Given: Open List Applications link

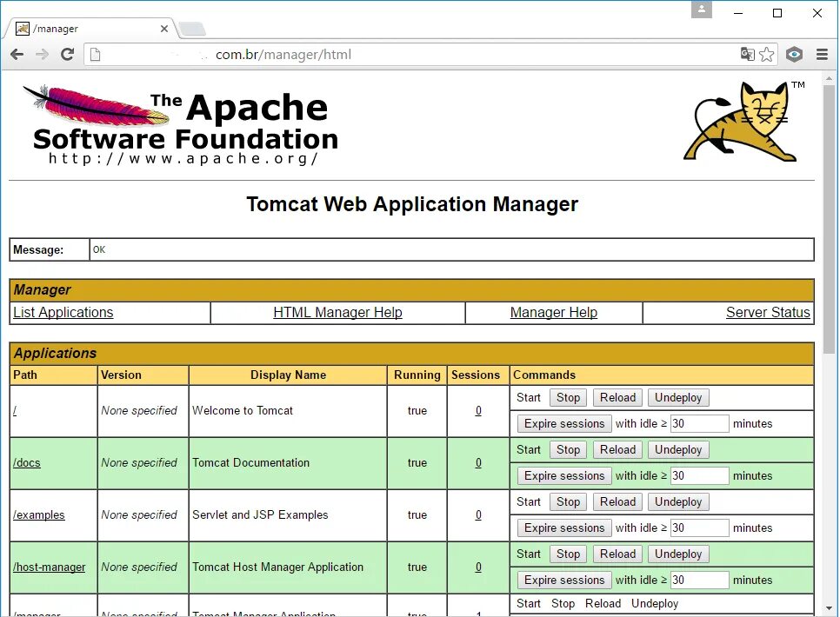Looking at the screenshot, I should (63, 312).
